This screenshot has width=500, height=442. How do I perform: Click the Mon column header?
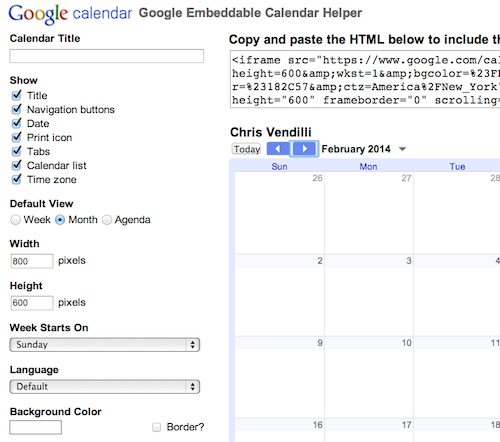pos(368,167)
